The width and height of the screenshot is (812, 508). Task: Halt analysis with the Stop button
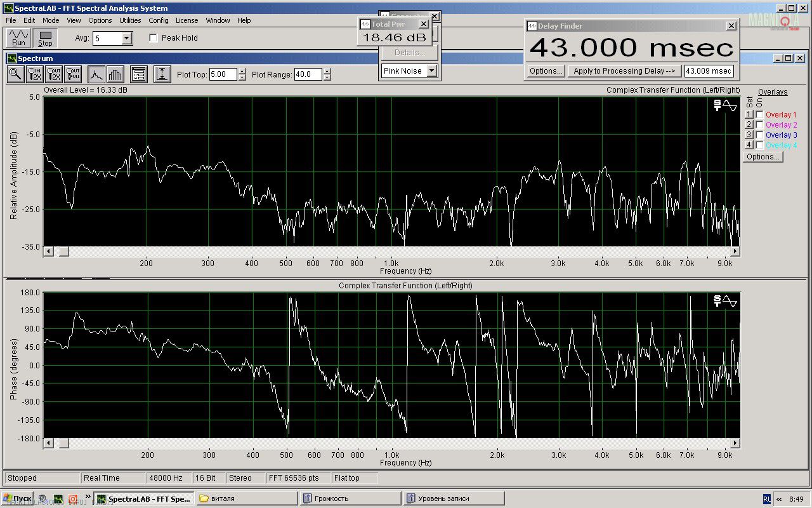45,38
